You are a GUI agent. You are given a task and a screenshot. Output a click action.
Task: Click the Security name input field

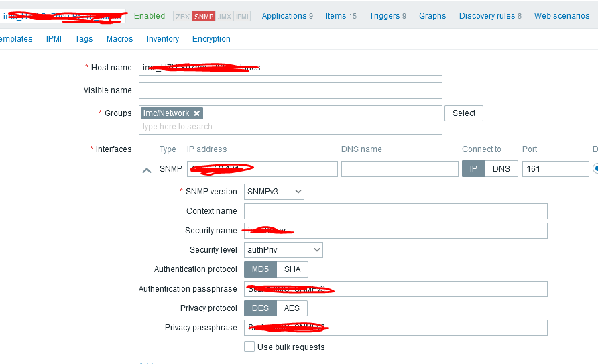(x=396, y=231)
